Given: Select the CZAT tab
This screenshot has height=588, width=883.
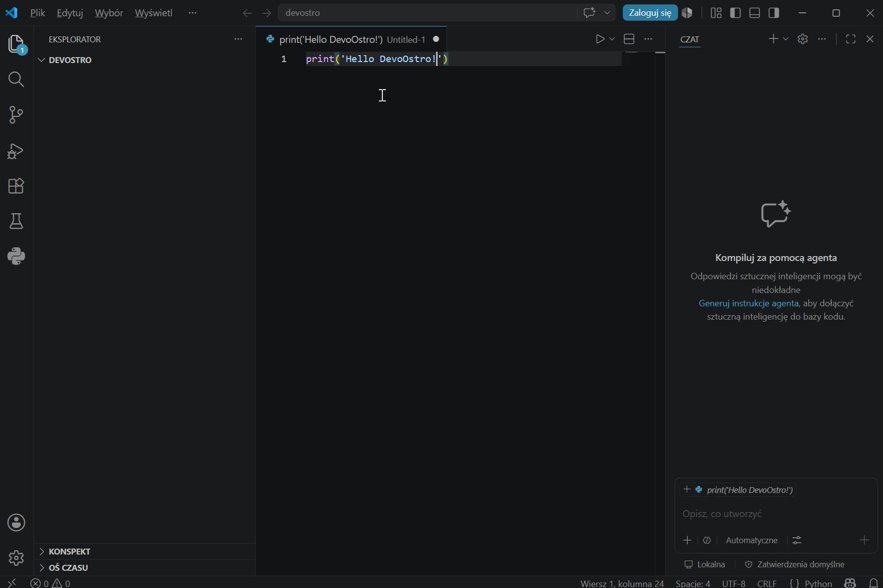Looking at the screenshot, I should [x=689, y=39].
